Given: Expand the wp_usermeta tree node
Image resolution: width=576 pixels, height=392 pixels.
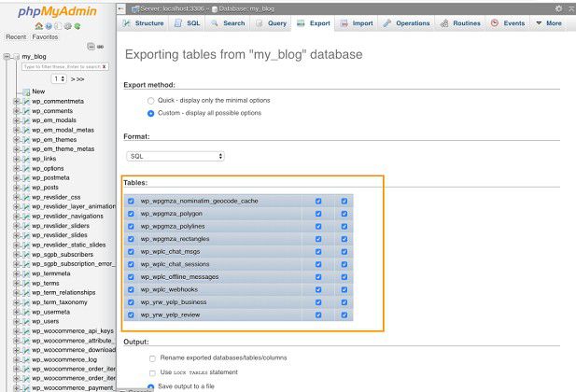Looking at the screenshot, I should (x=16, y=313).
